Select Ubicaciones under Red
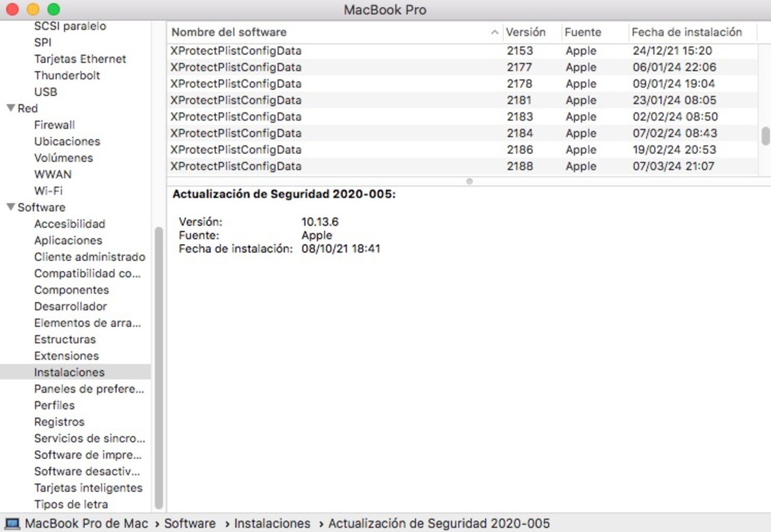Screen dimensions: 771x532 coord(67,141)
